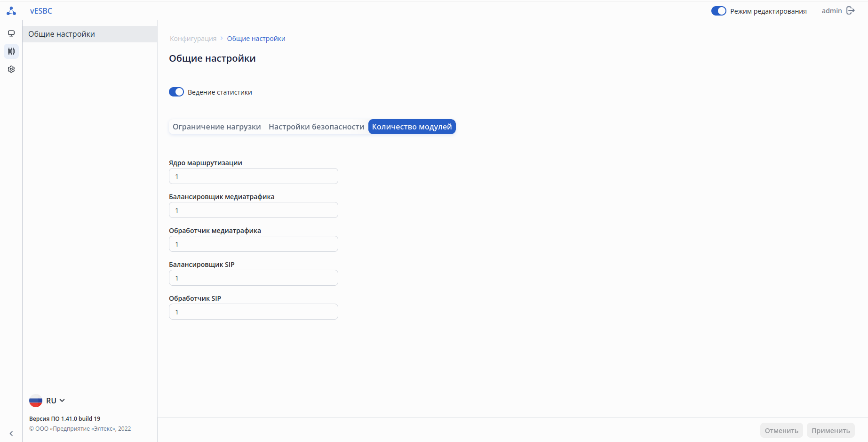Click the logout icon next to admin
Screen dimensions: 868x442
point(851,10)
